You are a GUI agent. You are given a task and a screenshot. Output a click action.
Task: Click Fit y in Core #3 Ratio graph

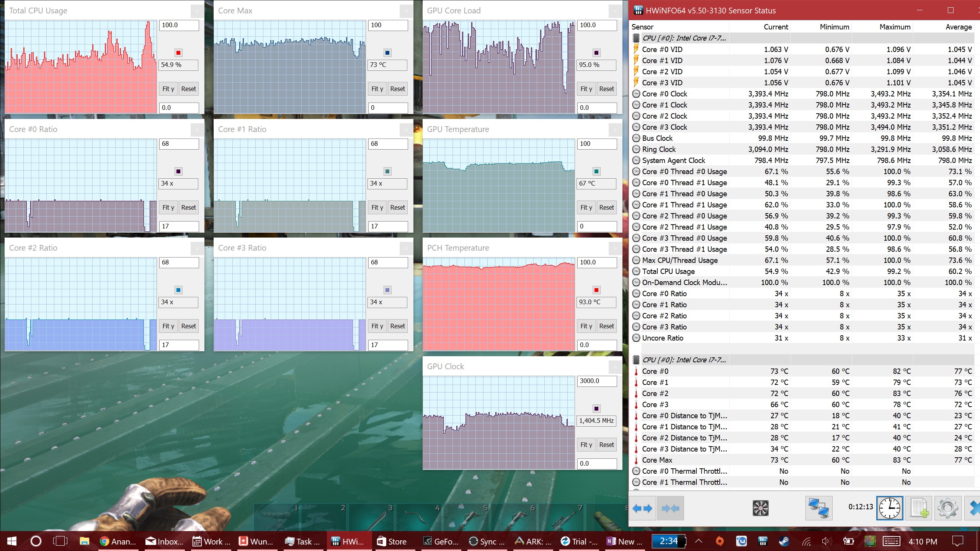377,326
